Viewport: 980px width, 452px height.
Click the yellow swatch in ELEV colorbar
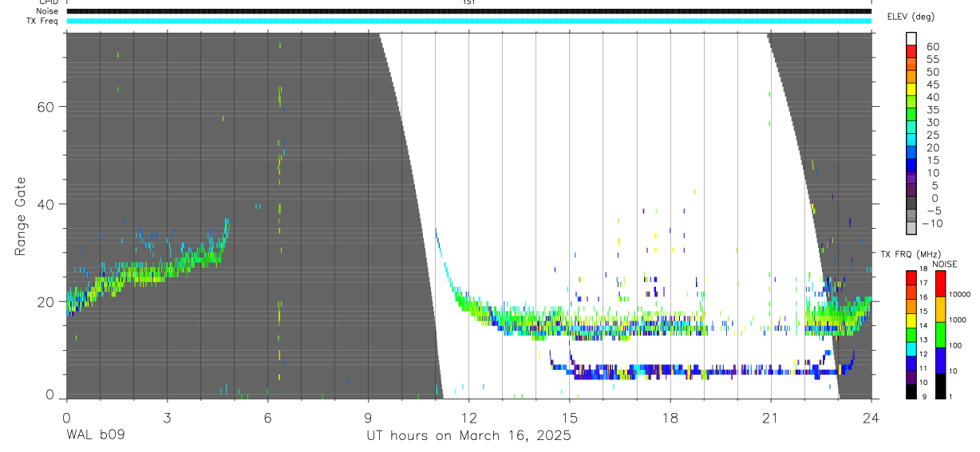[911, 89]
